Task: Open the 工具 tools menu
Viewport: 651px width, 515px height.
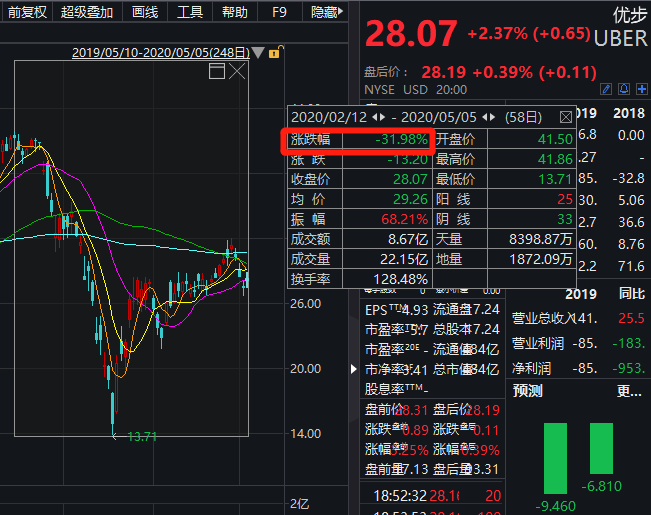Action: (190, 12)
